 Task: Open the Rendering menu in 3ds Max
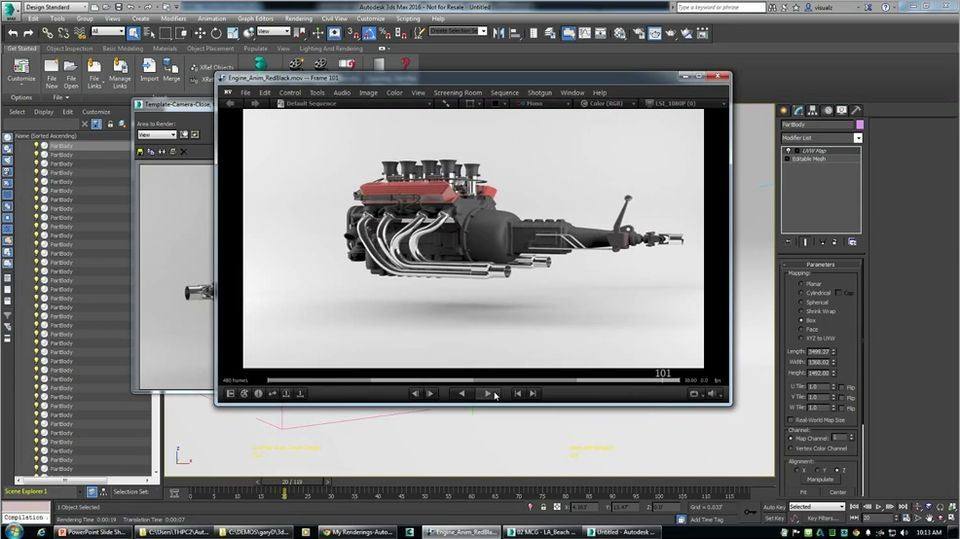[300, 18]
